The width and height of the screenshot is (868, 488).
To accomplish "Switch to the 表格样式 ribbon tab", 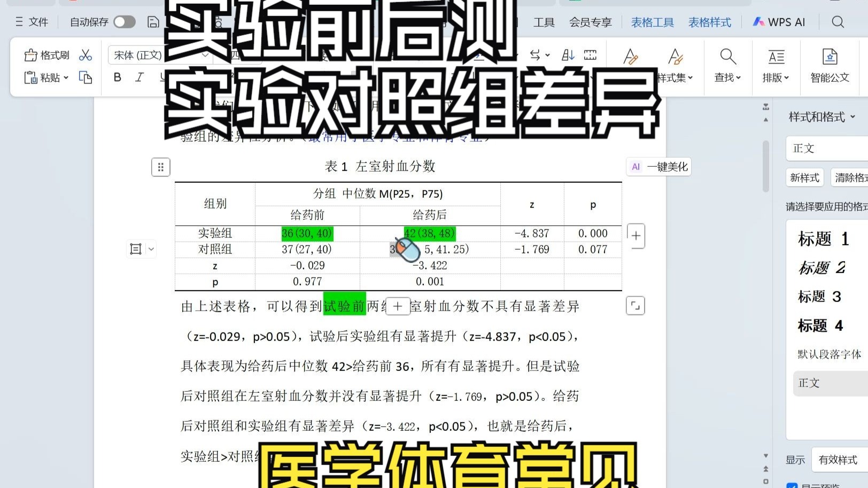I will pos(709,22).
